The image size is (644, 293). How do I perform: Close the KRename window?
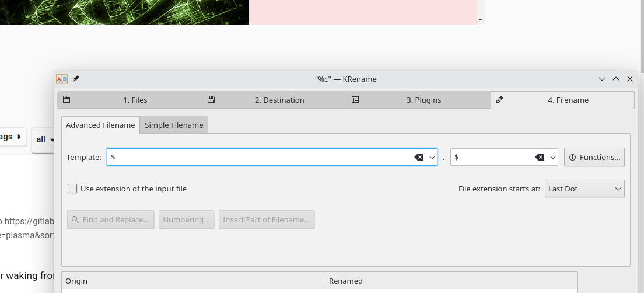point(630,79)
